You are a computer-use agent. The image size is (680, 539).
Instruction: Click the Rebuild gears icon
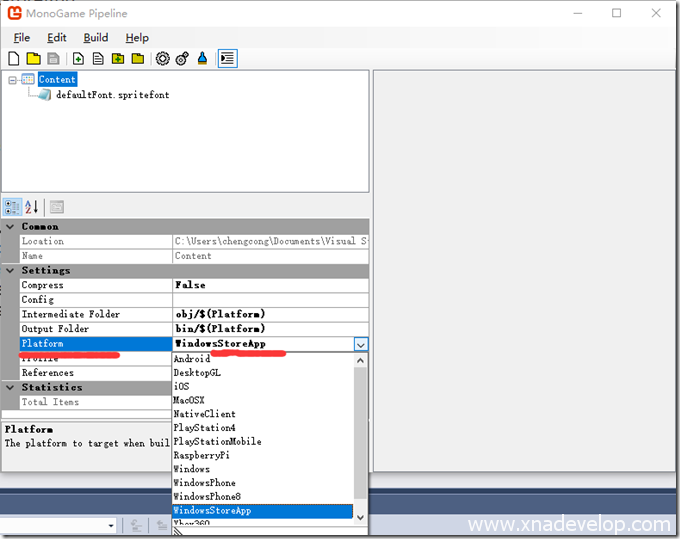[x=182, y=59]
